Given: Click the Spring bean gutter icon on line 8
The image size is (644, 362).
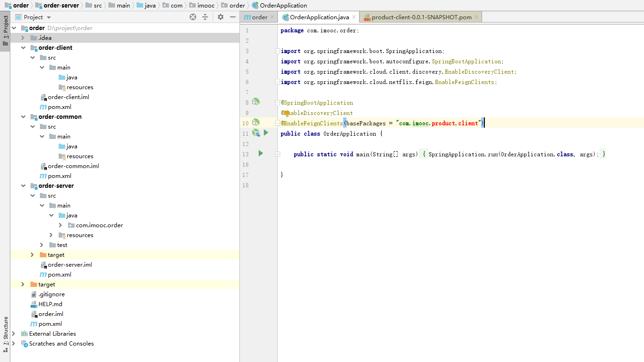Looking at the screenshot, I should tap(255, 102).
